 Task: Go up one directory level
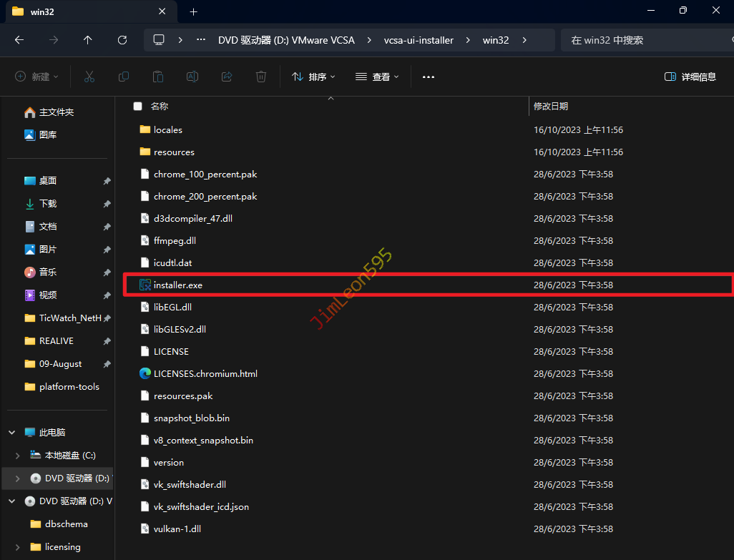(x=88, y=40)
